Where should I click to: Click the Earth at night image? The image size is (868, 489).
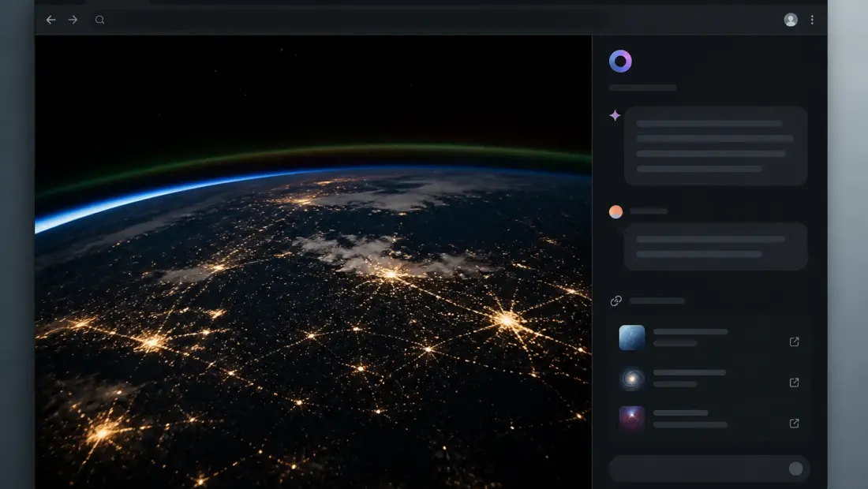coord(313,262)
